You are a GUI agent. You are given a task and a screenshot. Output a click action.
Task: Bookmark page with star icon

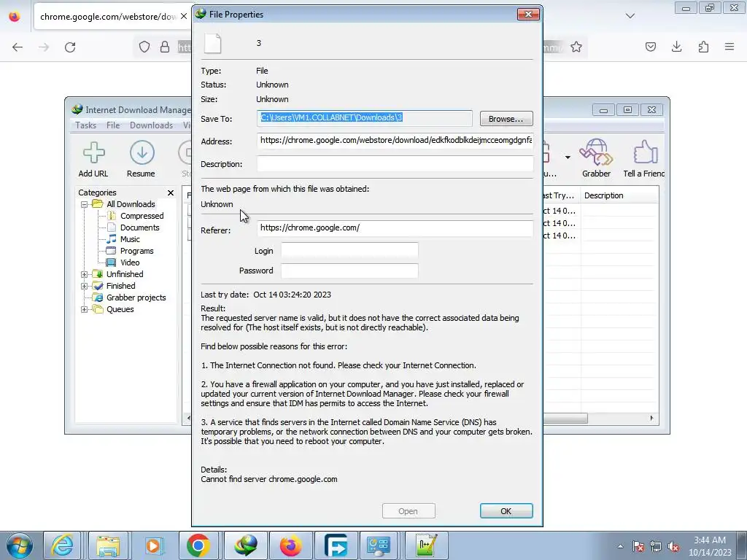[576, 47]
